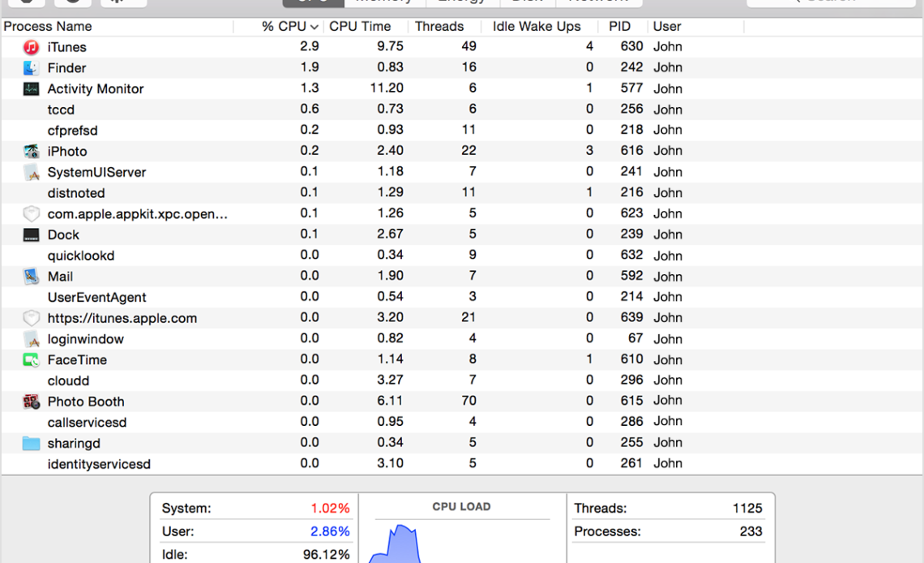Image resolution: width=924 pixels, height=563 pixels.
Task: Select the iPhoto process name
Action: click(67, 152)
